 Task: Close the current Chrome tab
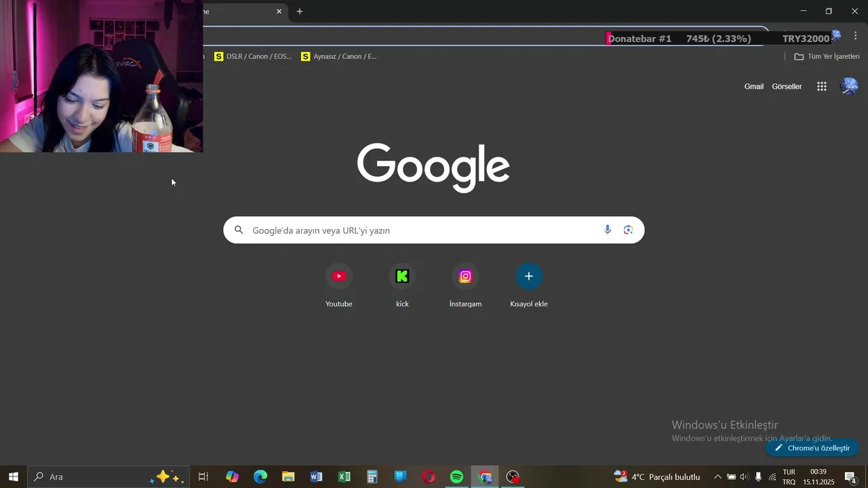click(279, 12)
